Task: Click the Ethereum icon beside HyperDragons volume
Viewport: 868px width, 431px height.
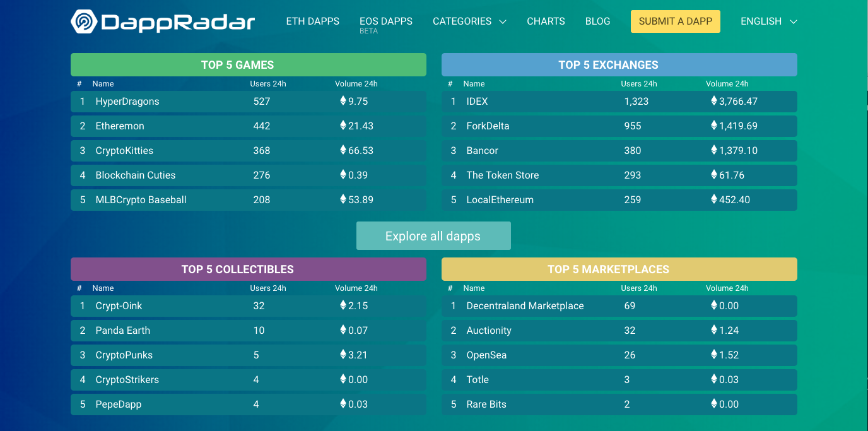Action: point(343,101)
